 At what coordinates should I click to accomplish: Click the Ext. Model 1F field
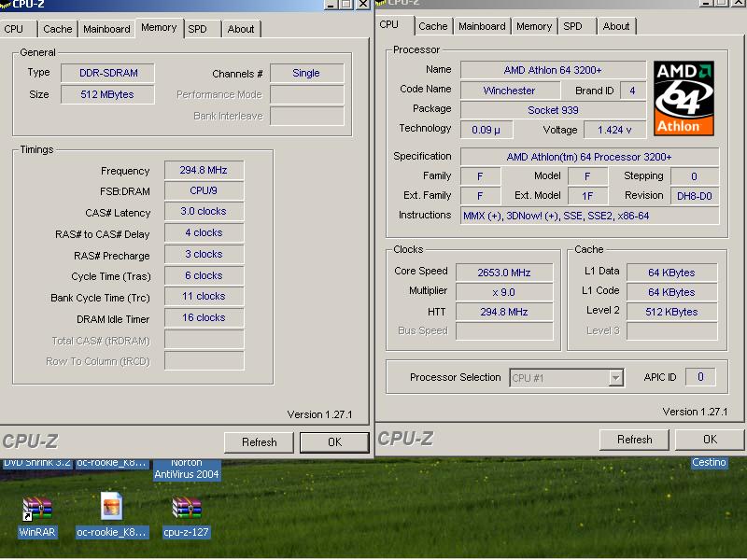[588, 196]
